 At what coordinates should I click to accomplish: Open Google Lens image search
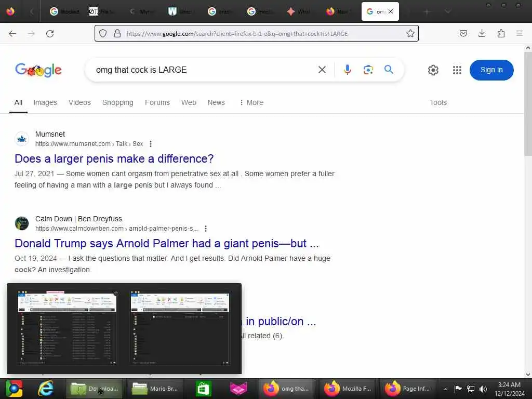click(368, 70)
